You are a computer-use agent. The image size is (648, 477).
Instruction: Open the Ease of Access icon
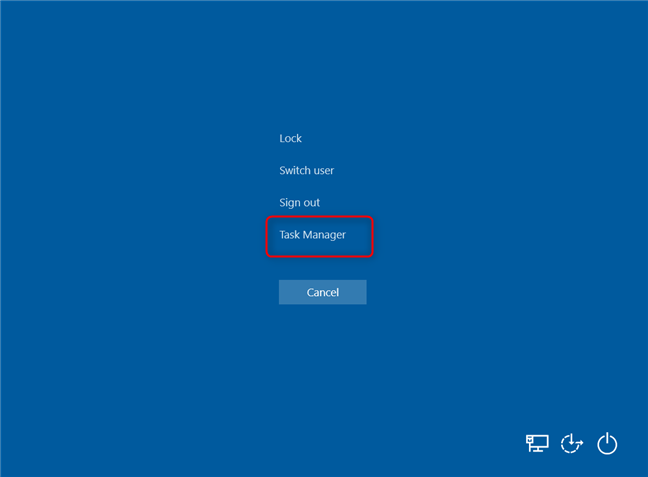point(571,444)
